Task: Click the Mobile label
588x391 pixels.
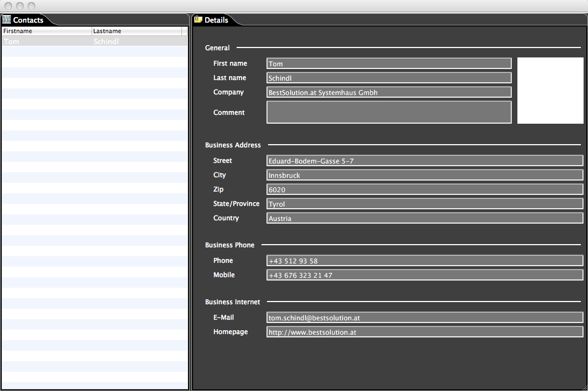Action: 224,275
